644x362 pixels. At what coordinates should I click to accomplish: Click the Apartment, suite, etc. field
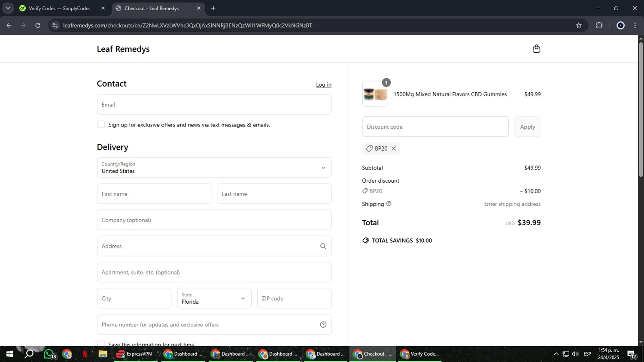(x=214, y=272)
